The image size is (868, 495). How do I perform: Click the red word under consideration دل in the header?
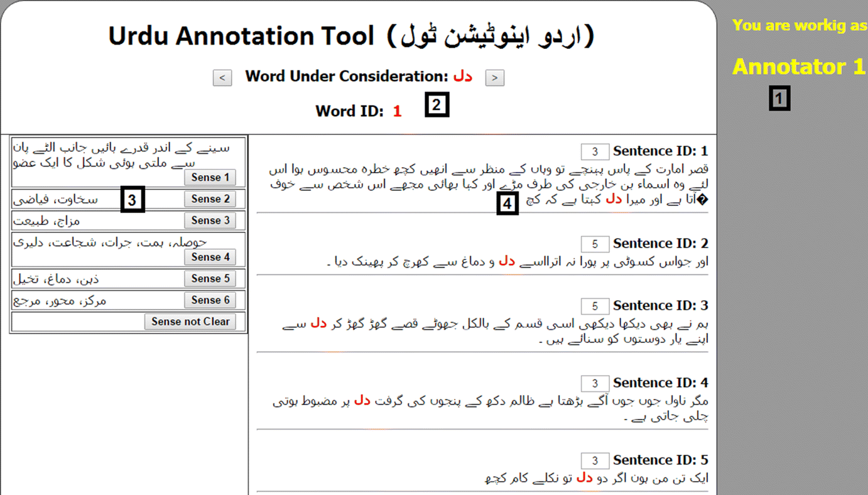pyautogui.click(x=463, y=77)
